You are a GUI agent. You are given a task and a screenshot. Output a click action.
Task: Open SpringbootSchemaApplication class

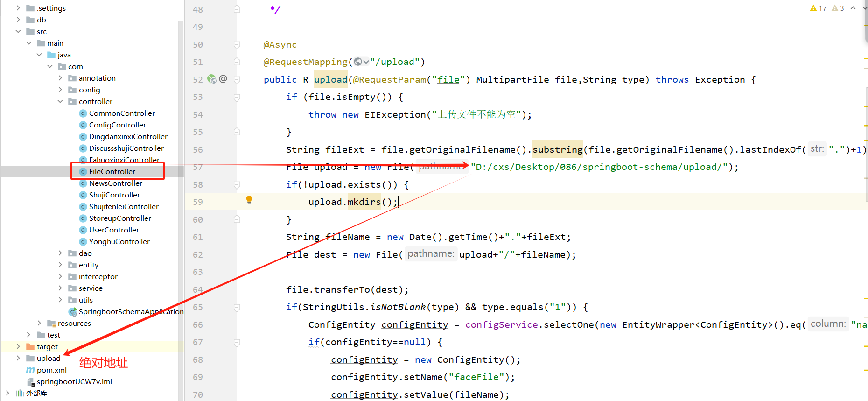coord(131,311)
